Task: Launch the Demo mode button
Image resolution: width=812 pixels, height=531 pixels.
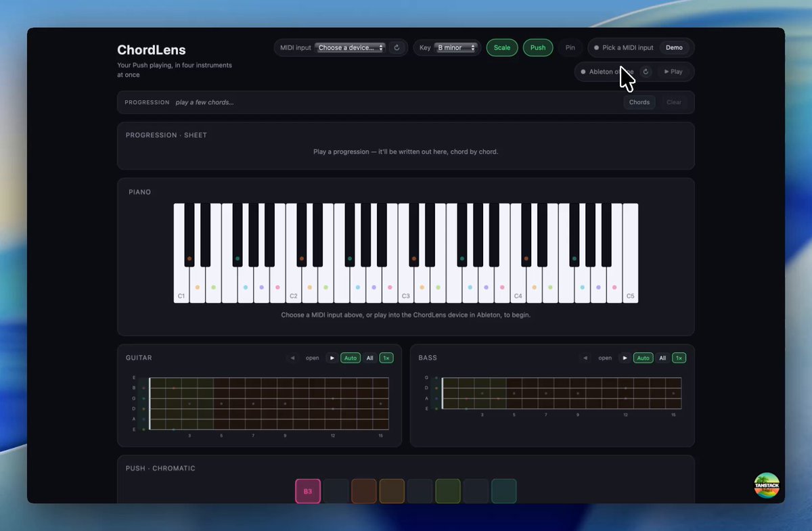Action: [674, 48]
